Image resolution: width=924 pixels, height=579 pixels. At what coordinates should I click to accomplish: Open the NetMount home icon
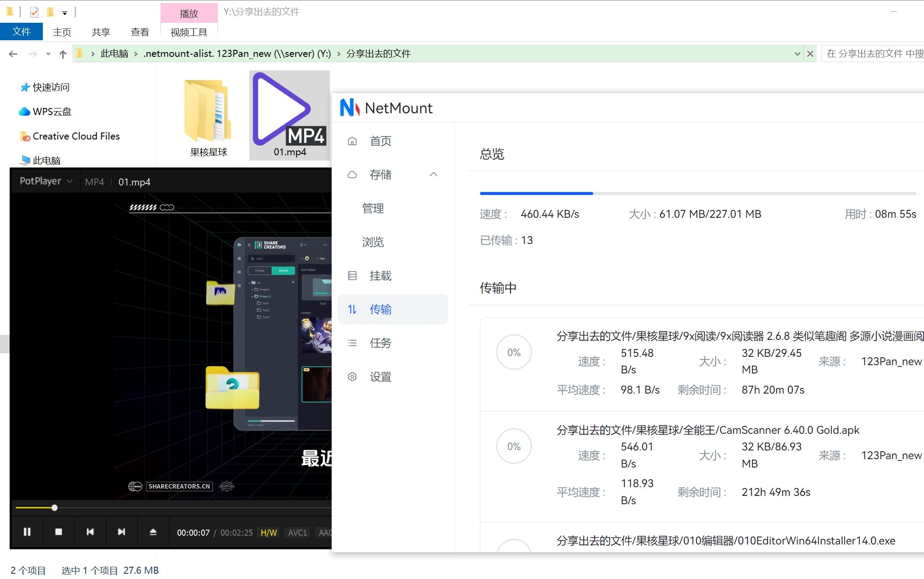click(352, 141)
